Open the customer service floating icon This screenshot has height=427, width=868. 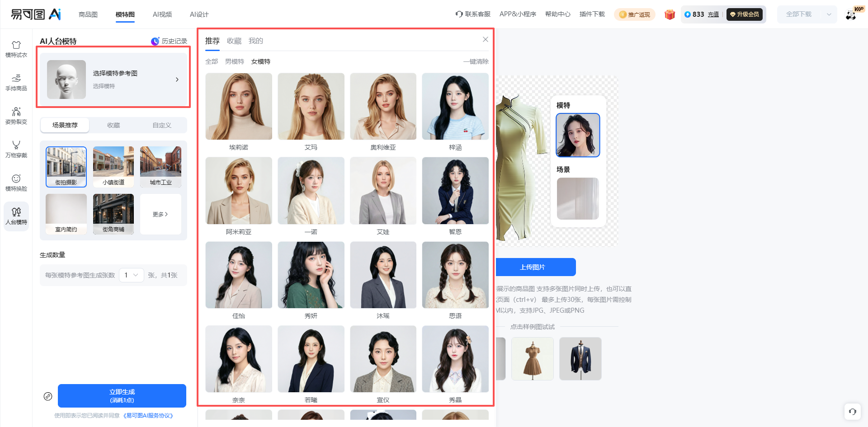[852, 412]
